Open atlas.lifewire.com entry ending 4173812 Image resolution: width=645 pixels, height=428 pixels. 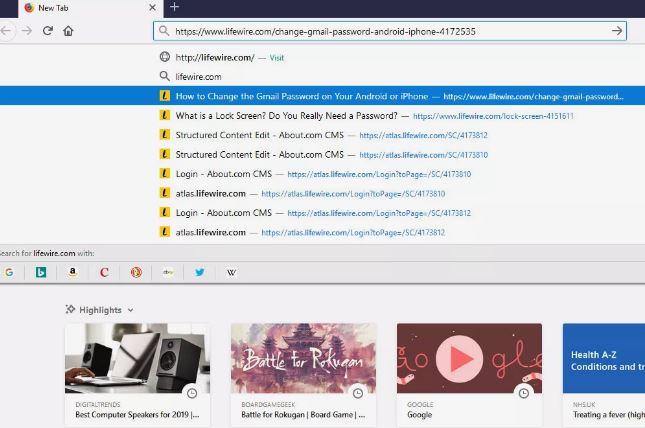point(322,233)
